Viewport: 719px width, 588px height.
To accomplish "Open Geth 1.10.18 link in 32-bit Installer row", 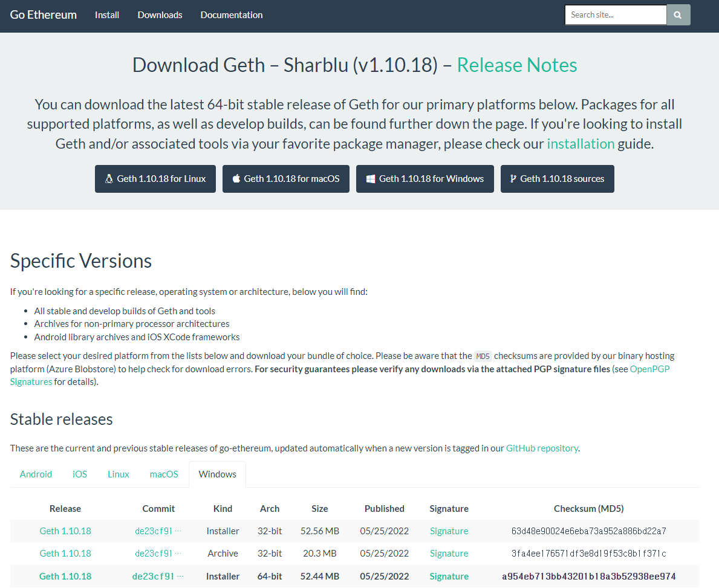I will [65, 531].
